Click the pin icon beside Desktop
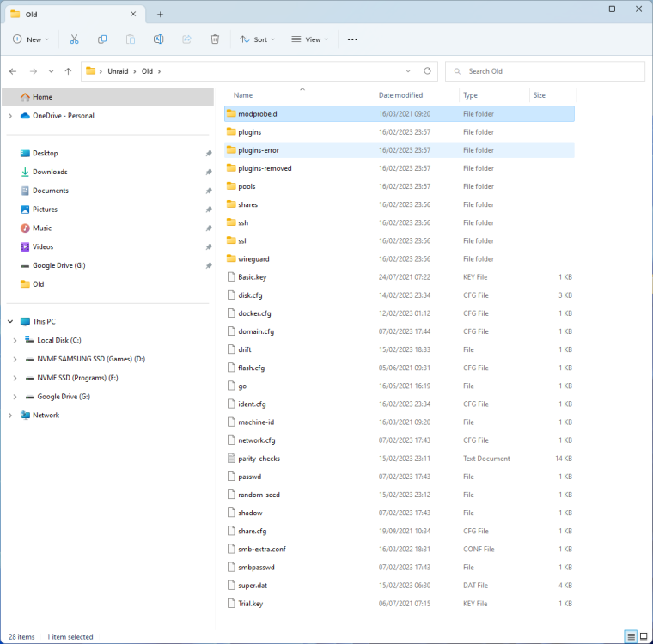The height and width of the screenshot is (644, 653). [209, 153]
